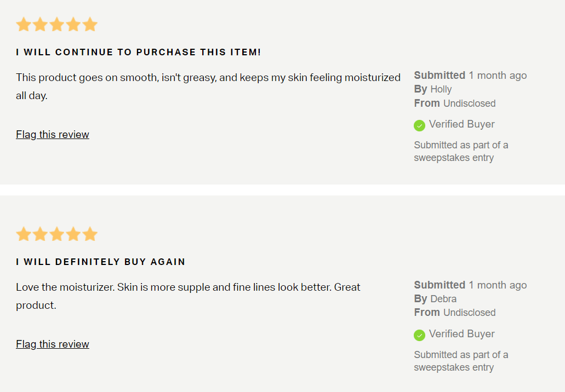This screenshot has width=565, height=392.
Task: Flag the review written by Debra
Action: (x=53, y=344)
